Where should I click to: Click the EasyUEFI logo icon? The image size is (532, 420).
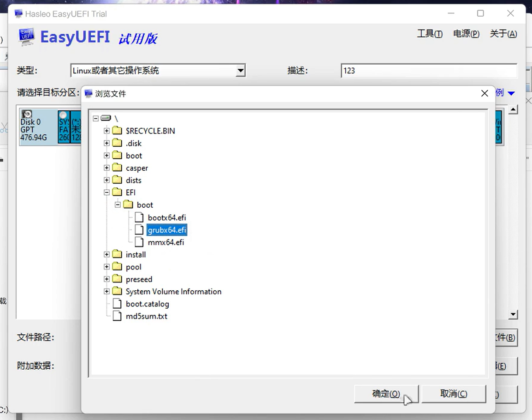point(26,36)
